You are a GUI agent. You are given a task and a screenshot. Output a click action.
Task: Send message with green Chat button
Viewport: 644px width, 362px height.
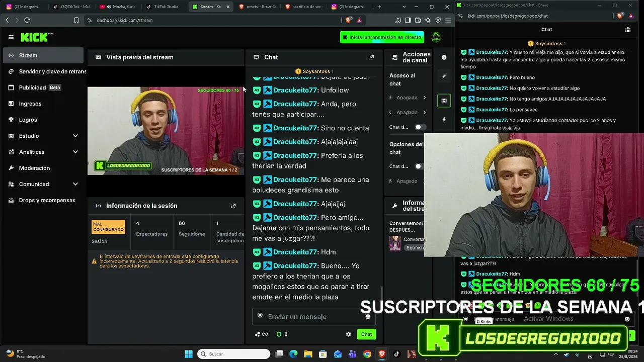pos(366,334)
